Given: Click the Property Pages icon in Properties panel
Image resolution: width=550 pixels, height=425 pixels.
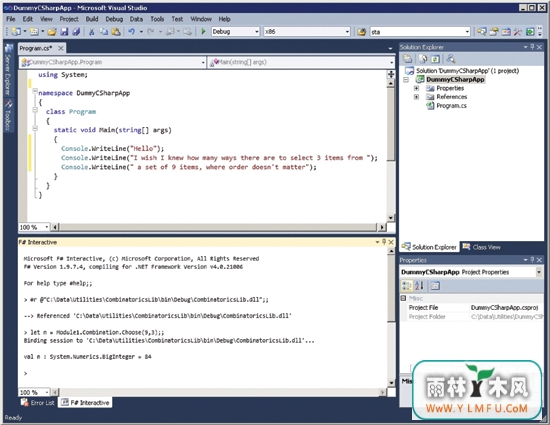Looking at the screenshot, I should pyautogui.click(x=435, y=286).
